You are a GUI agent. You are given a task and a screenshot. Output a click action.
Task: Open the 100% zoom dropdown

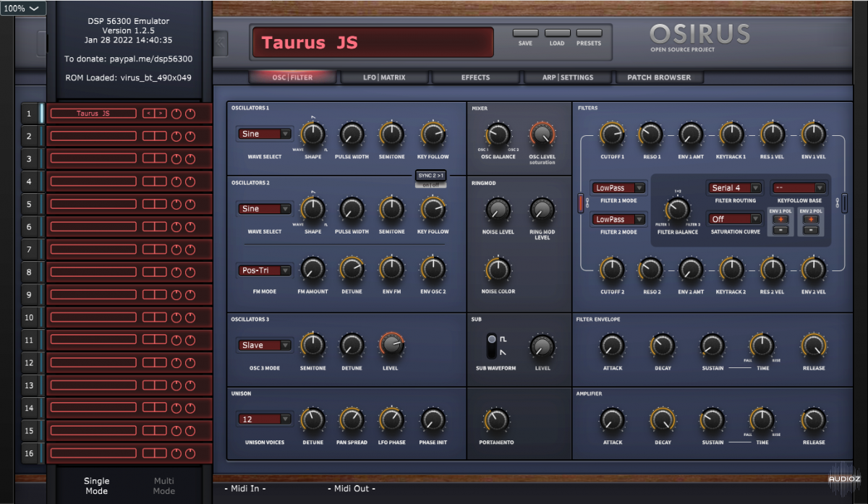(x=23, y=9)
